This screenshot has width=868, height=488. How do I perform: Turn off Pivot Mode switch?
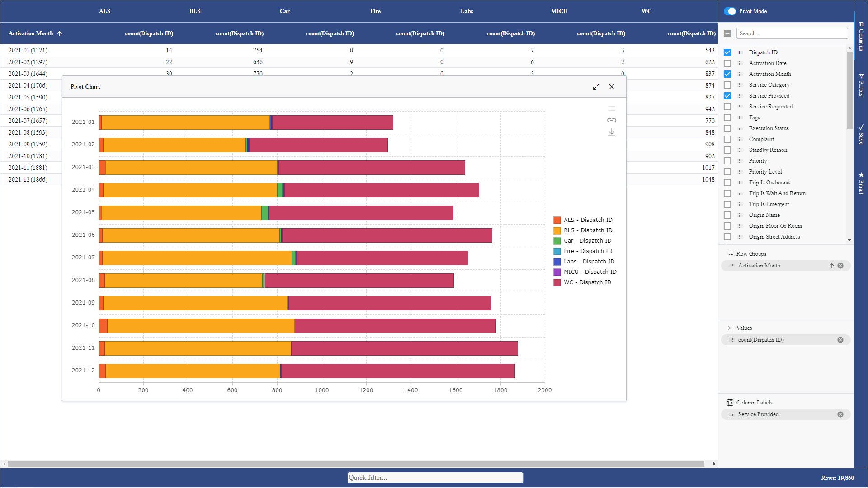730,11
